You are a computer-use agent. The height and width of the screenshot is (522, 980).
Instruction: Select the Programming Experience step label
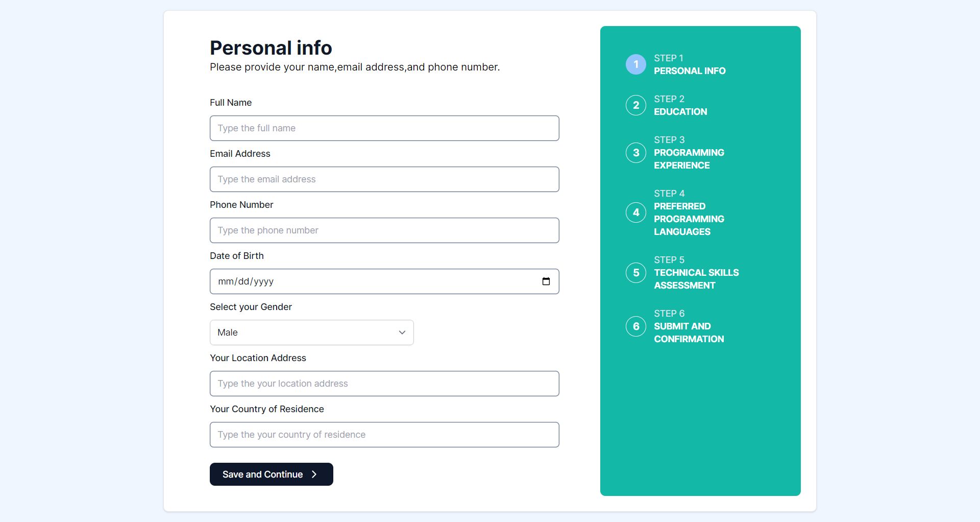click(689, 159)
